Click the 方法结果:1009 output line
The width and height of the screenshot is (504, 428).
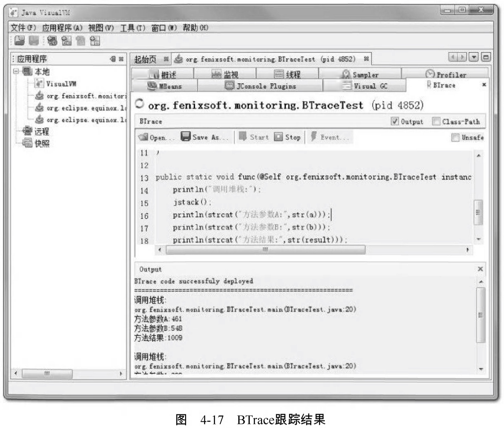pos(158,338)
